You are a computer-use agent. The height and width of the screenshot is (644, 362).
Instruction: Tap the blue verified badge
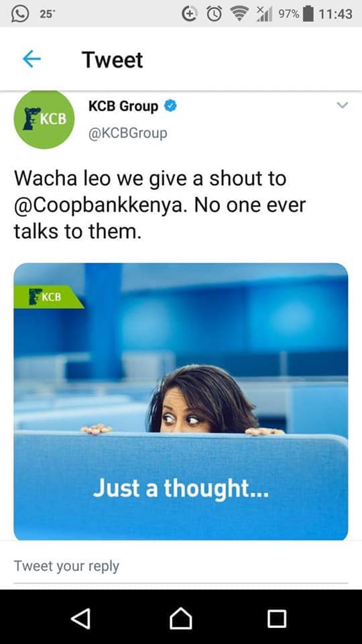(x=170, y=106)
